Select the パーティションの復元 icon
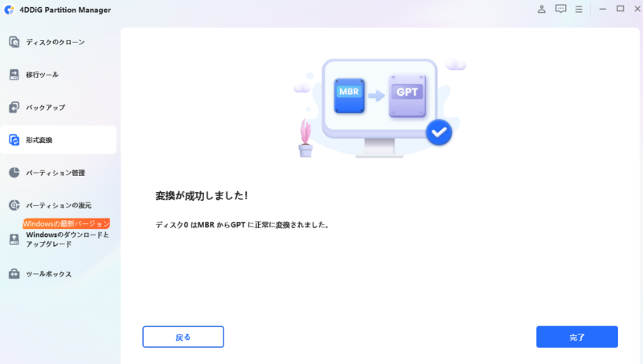 click(14, 205)
